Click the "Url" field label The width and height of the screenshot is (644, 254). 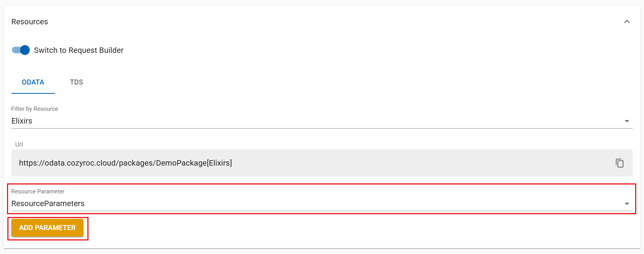click(x=19, y=144)
